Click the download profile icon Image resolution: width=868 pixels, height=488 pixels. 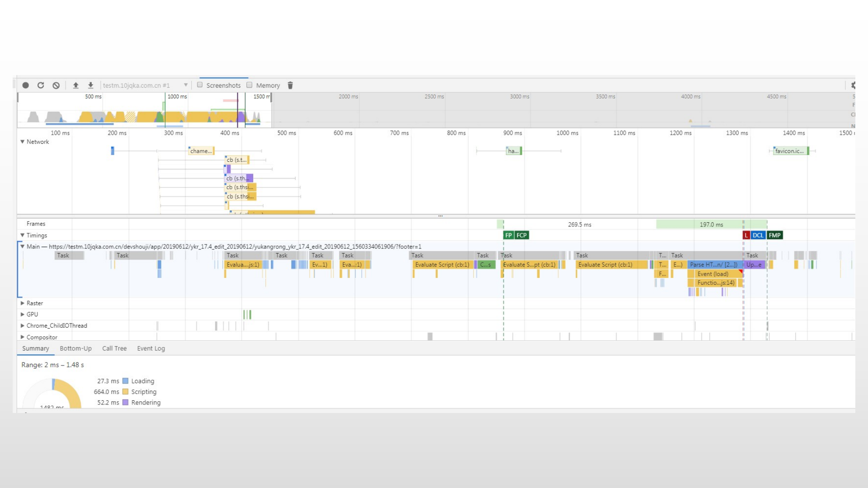[90, 85]
